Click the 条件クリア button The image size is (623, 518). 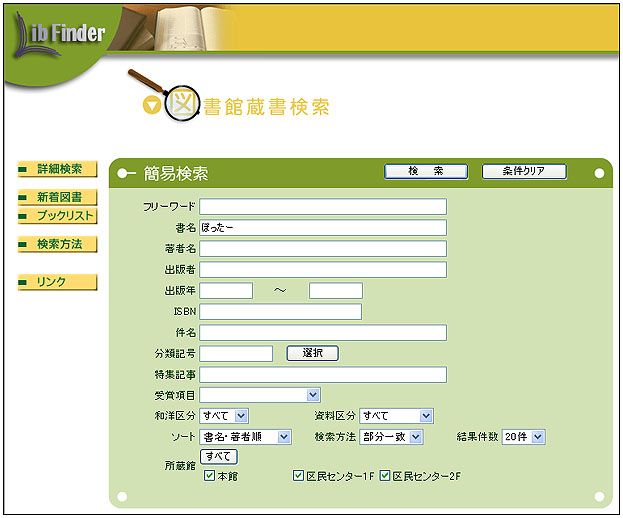pos(524,172)
